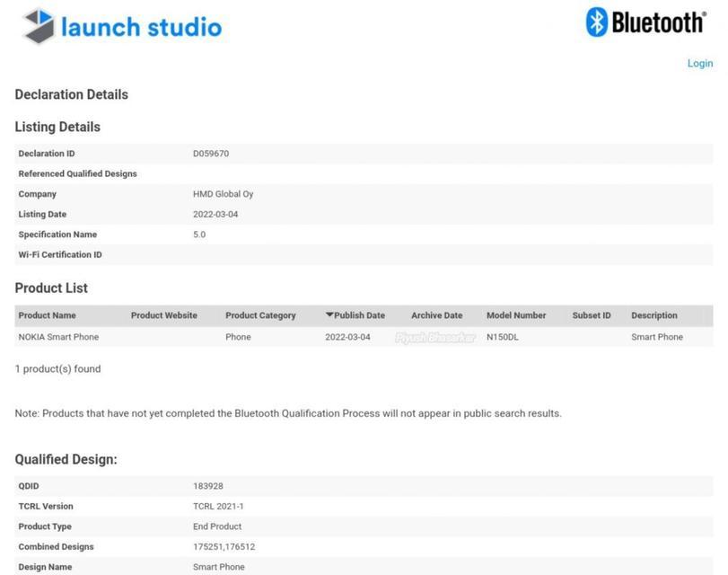Image resolution: width=728 pixels, height=575 pixels.
Task: Select declaration ID value 'D059670'
Action: click(x=211, y=154)
